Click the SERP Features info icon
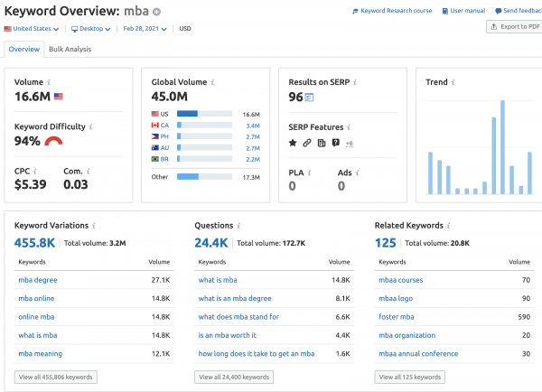542x392 pixels. (349, 127)
